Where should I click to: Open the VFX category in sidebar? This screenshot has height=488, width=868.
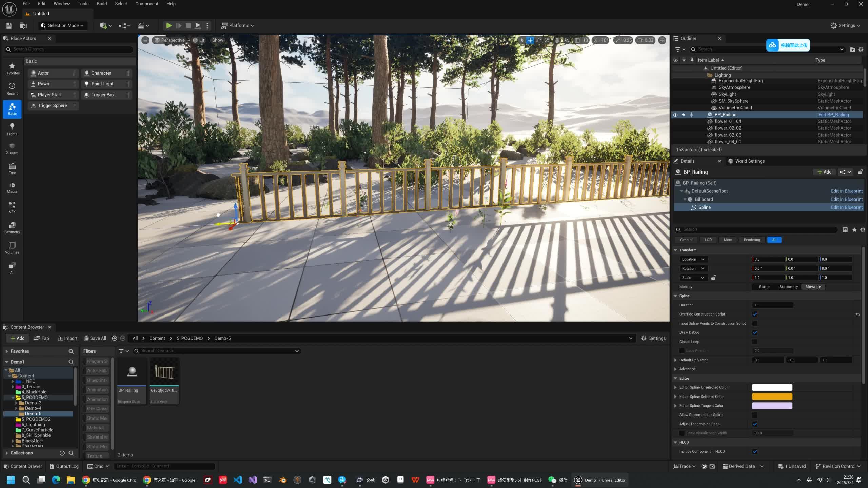12,207
